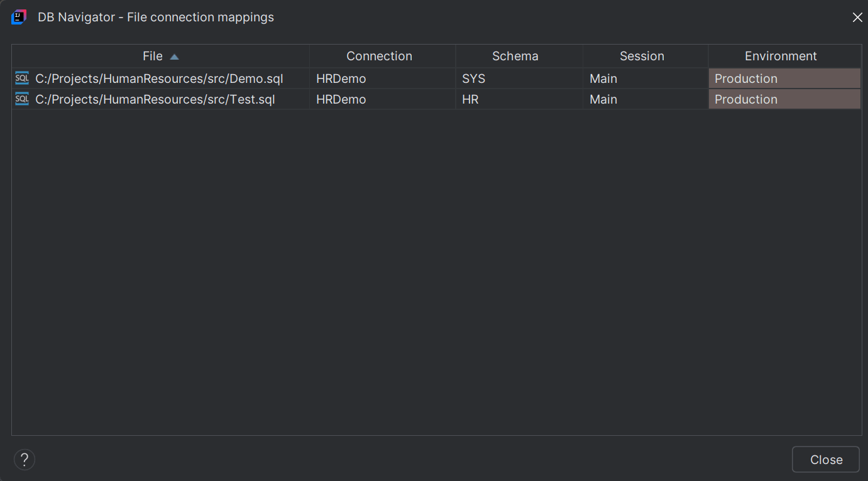Open the help question mark icon
The width and height of the screenshot is (868, 481).
pos(24,459)
